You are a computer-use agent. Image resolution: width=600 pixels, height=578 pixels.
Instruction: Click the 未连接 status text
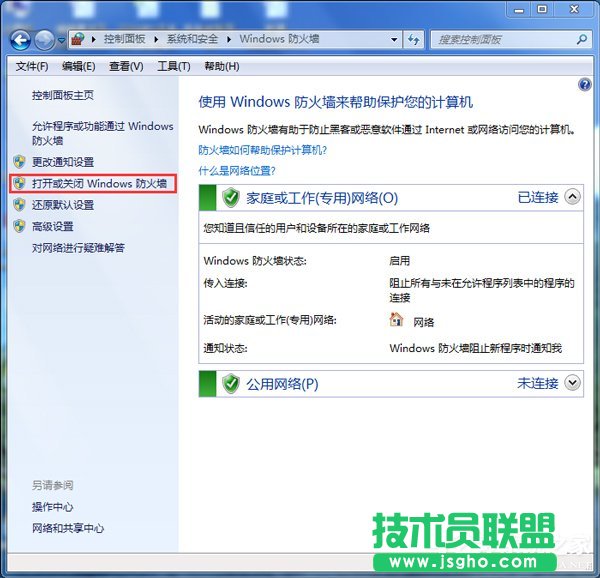click(x=538, y=383)
